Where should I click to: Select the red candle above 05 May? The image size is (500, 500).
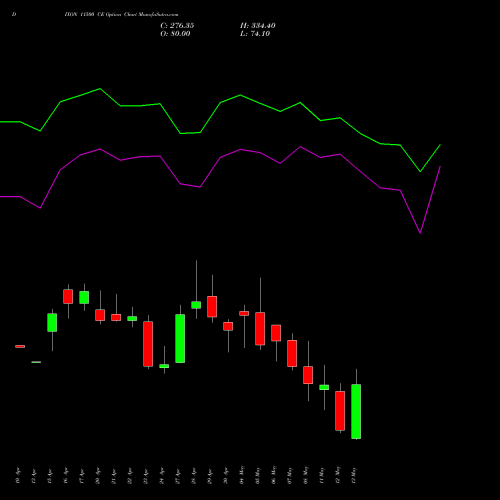coord(260,328)
